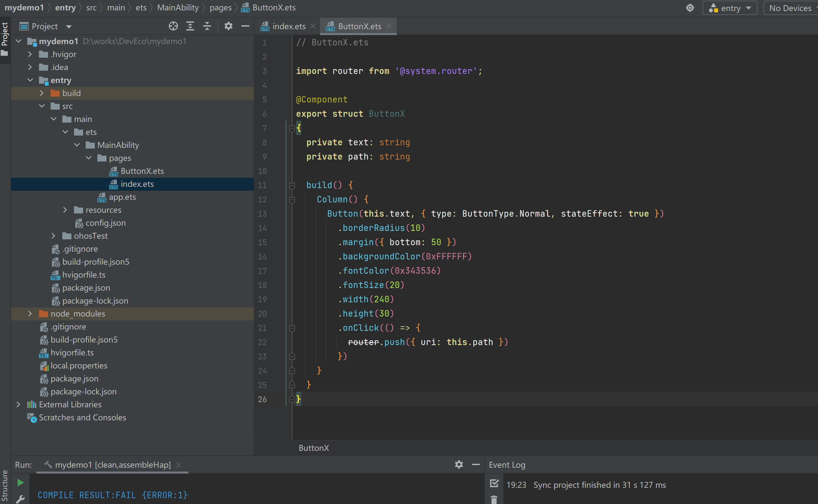This screenshot has width=818, height=504.
Task: Select the mydemo1 [clean,assembleHap] run tab
Action: [112, 465]
